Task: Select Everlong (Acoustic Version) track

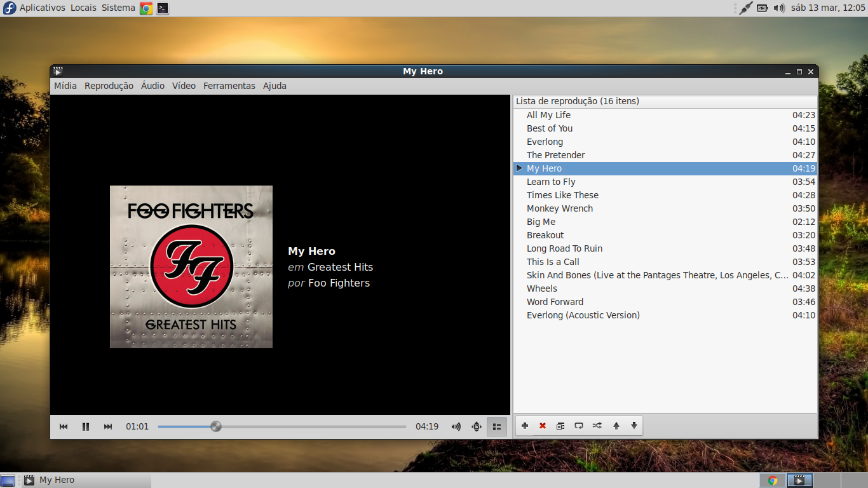Action: coord(665,315)
